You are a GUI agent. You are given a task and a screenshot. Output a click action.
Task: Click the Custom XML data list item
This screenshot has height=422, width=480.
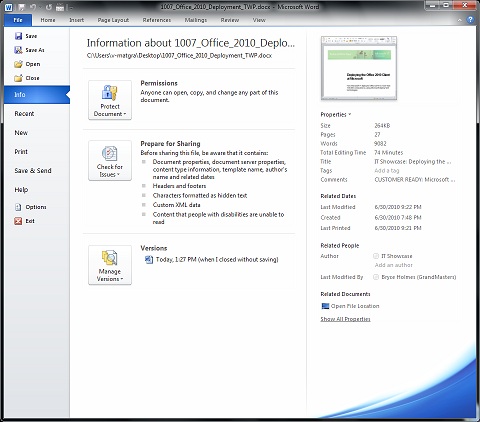coord(177,205)
